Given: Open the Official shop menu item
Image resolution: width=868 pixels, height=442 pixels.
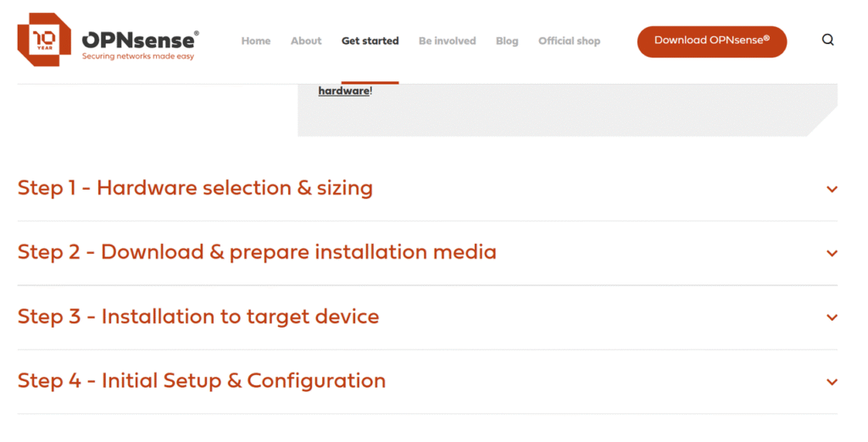Looking at the screenshot, I should (x=569, y=41).
